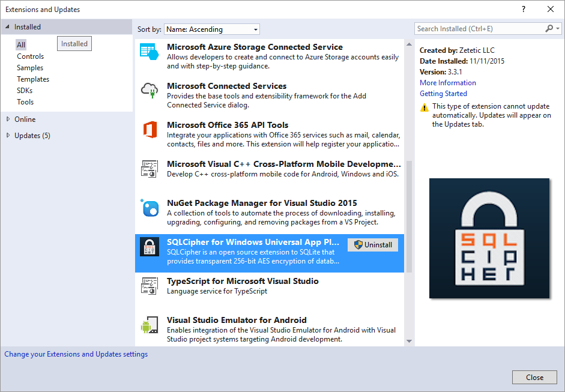565x392 pixels.
Task: Click the large SQLCipher logo preview
Action: 489,238
